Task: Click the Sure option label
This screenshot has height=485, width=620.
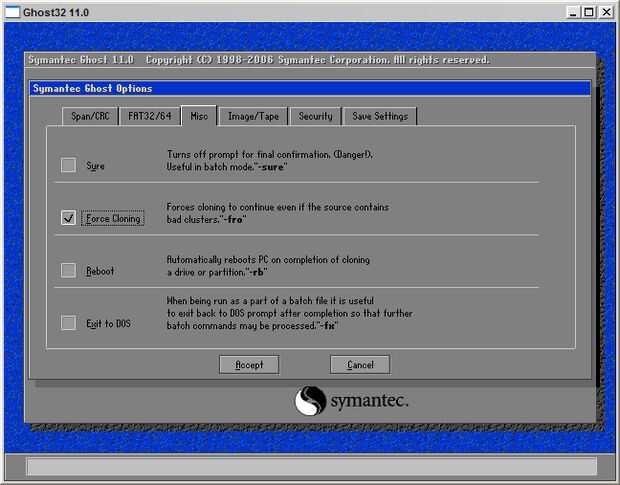Action: (95, 166)
